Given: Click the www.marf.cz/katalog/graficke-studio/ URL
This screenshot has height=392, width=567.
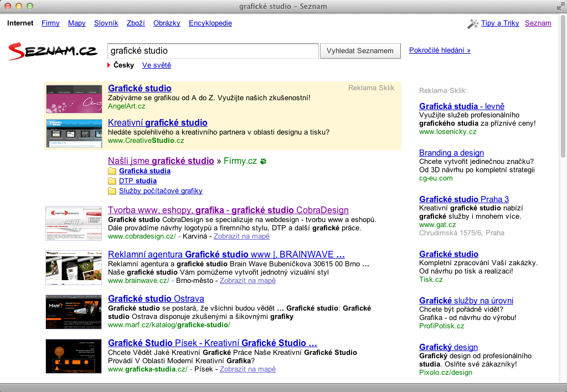Looking at the screenshot, I should pyautogui.click(x=169, y=325).
